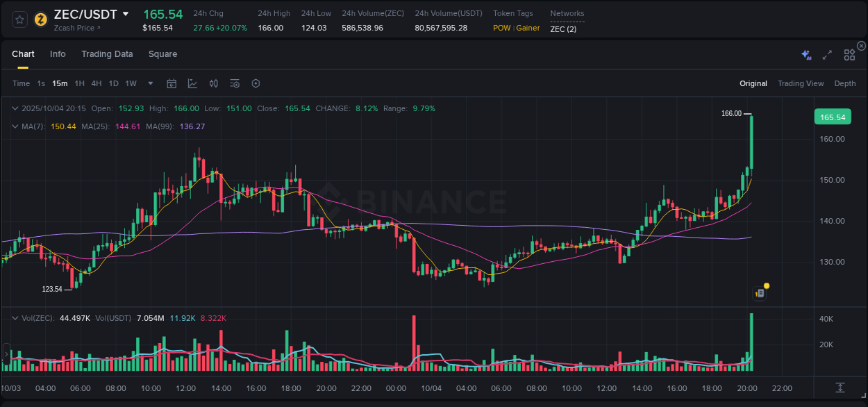
Task: Open the date range calendar picker
Action: pos(172,83)
